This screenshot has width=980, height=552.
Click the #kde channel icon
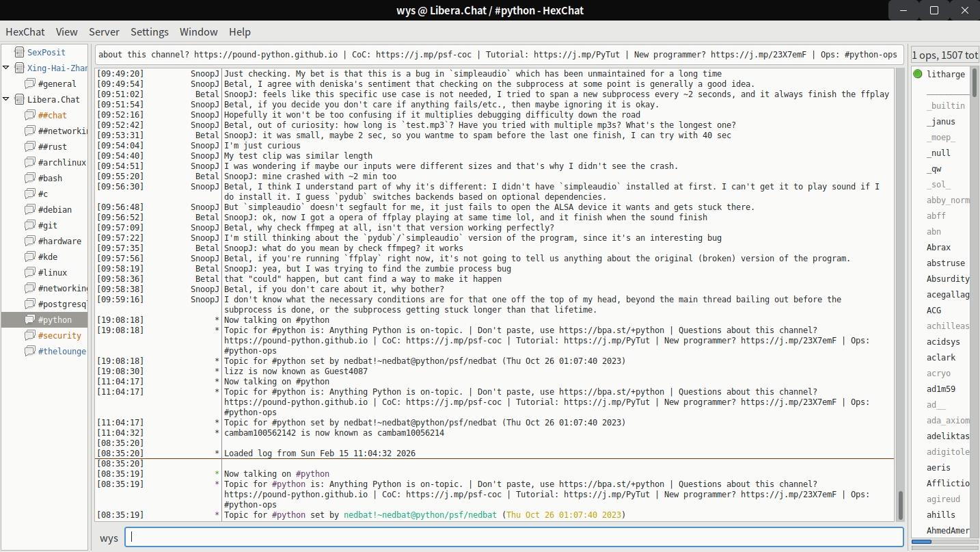click(x=29, y=257)
